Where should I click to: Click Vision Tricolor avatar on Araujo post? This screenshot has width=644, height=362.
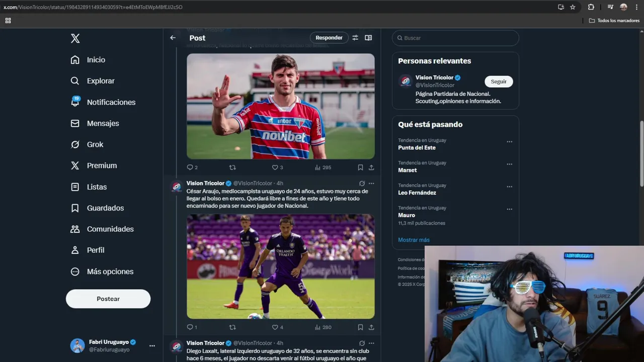tap(177, 187)
